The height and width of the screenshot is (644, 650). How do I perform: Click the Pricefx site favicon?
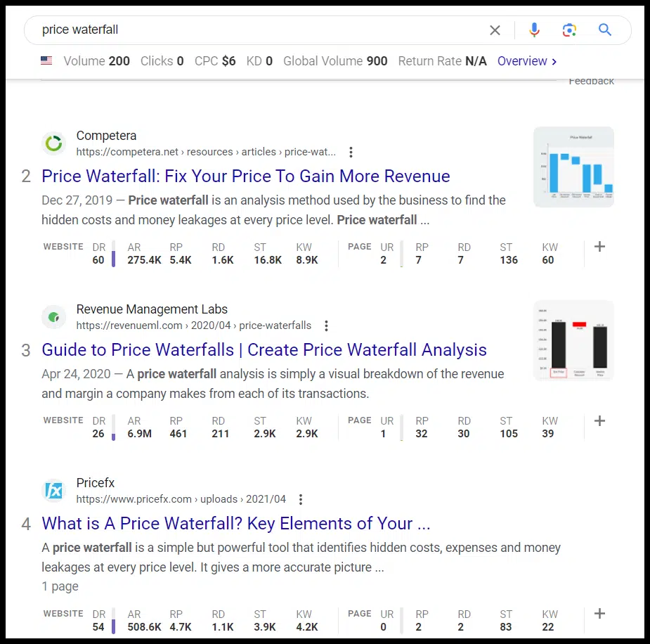tap(54, 491)
